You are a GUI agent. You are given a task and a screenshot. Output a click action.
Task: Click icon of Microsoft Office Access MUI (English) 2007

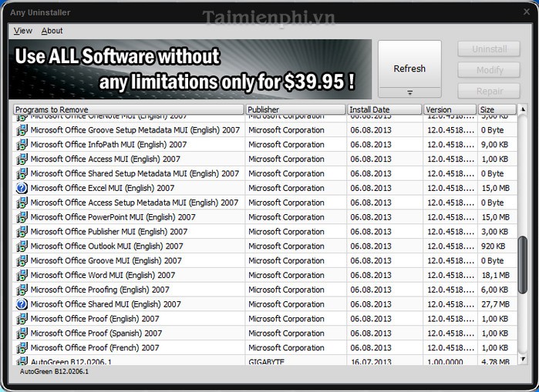pos(22,159)
